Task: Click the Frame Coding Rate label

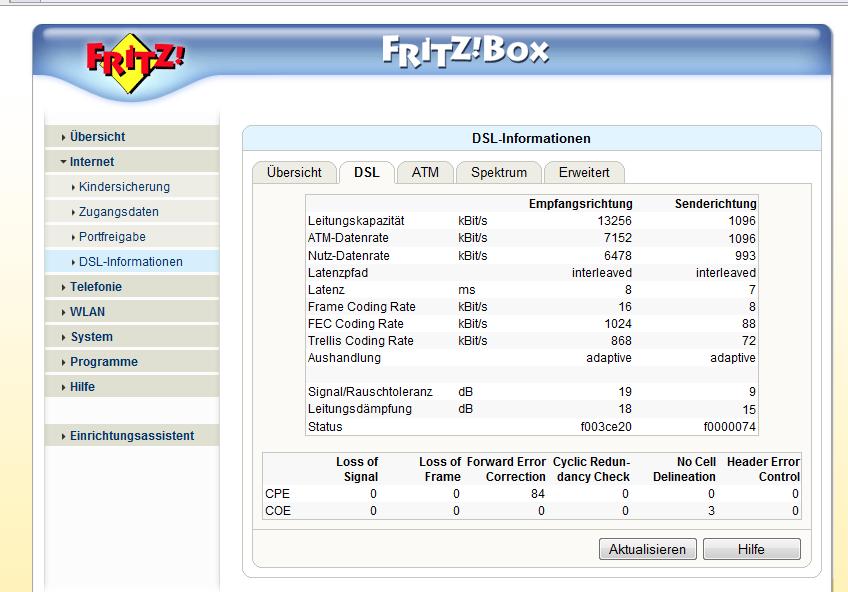Action: coord(361,307)
